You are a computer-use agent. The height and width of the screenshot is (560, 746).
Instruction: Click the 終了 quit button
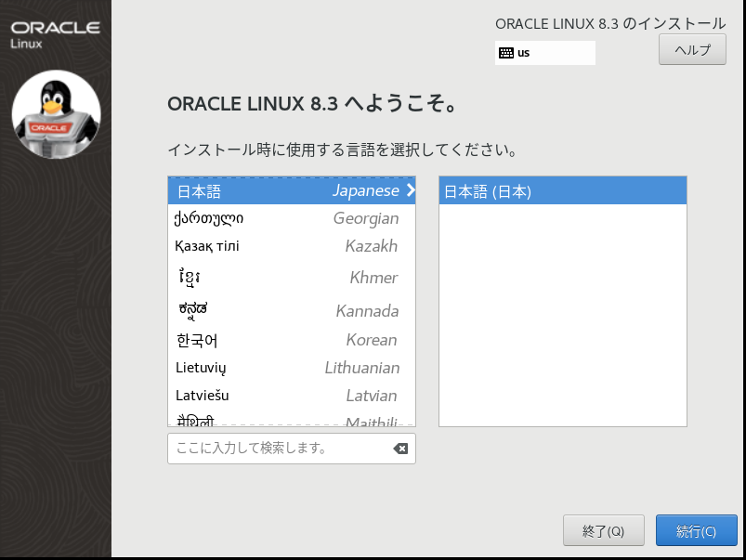point(603,531)
